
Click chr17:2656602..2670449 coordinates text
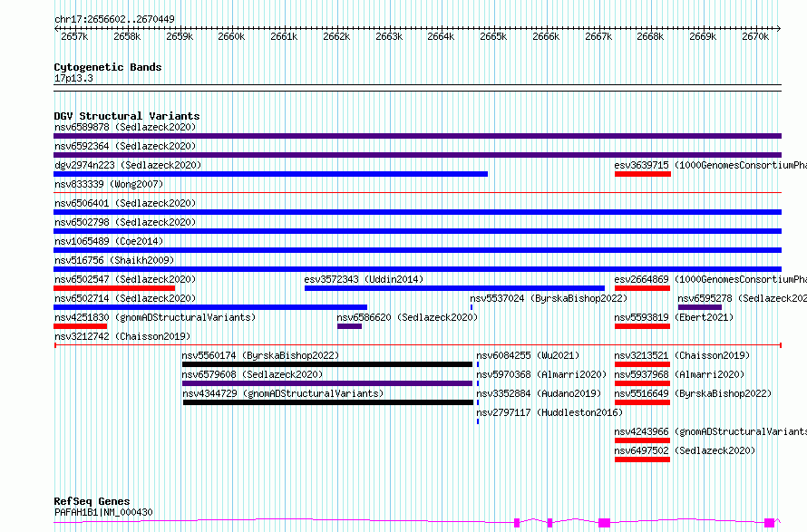pyautogui.click(x=114, y=20)
